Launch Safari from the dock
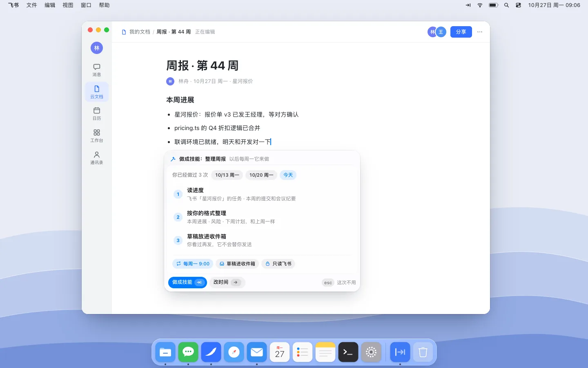This screenshot has height=368, width=588. [x=234, y=352]
